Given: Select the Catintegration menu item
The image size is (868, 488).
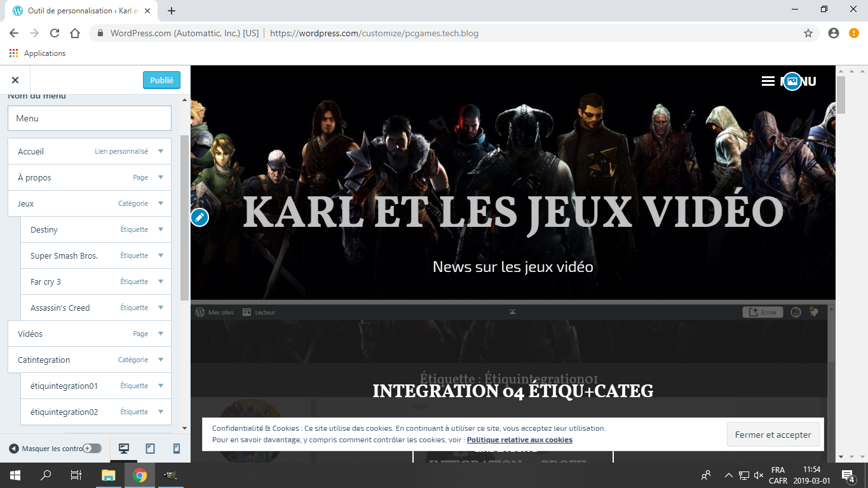Looking at the screenshot, I should [x=44, y=360].
